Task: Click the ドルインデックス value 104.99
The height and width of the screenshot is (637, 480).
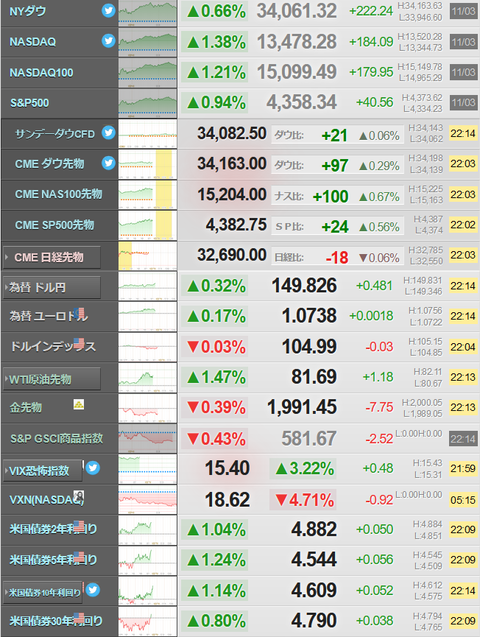Action: [x=309, y=347]
